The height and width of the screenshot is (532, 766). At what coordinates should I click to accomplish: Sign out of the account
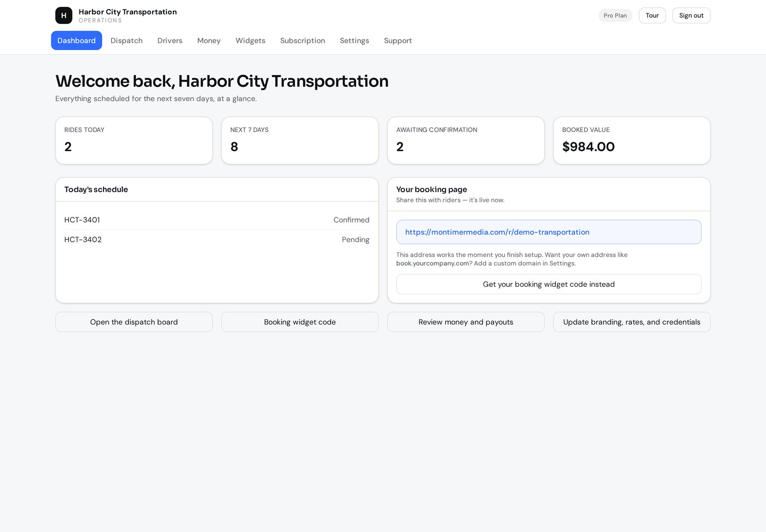point(691,15)
